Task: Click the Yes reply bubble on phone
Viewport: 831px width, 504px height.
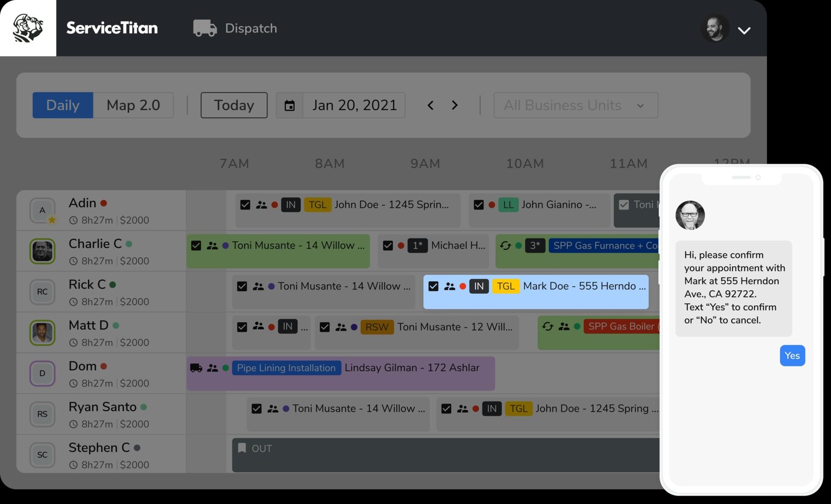Action: pyautogui.click(x=792, y=356)
